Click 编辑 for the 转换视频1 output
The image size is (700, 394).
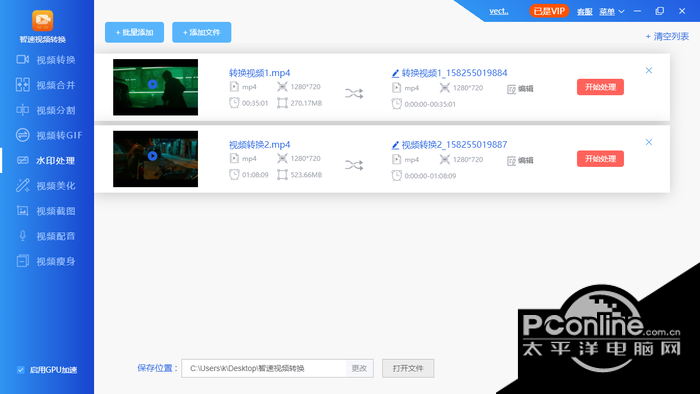[x=521, y=89]
